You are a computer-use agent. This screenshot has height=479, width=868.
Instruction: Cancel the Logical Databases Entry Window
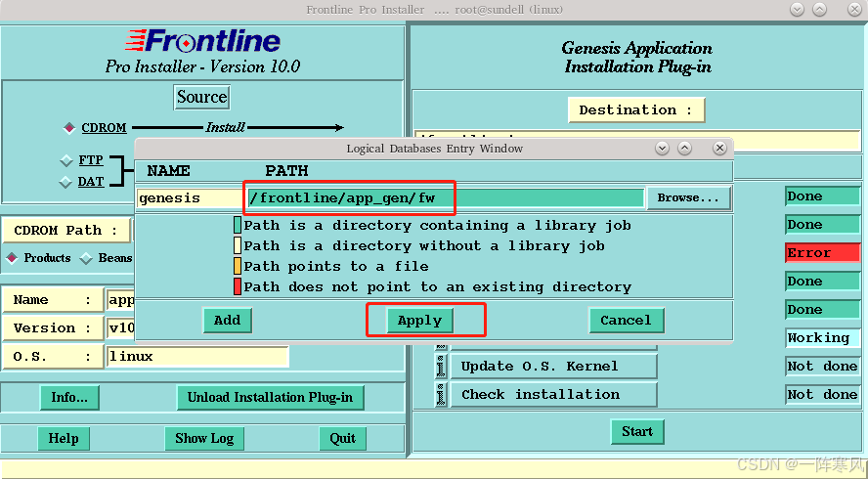coord(627,320)
